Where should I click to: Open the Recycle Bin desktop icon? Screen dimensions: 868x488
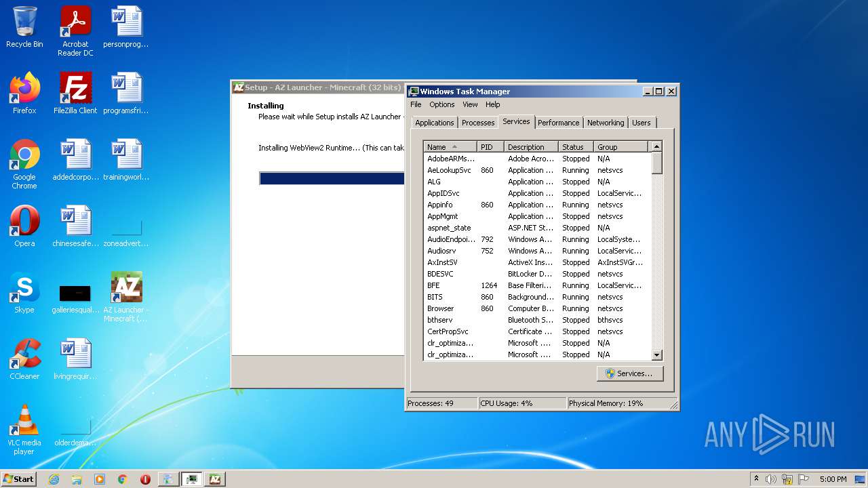tap(24, 27)
